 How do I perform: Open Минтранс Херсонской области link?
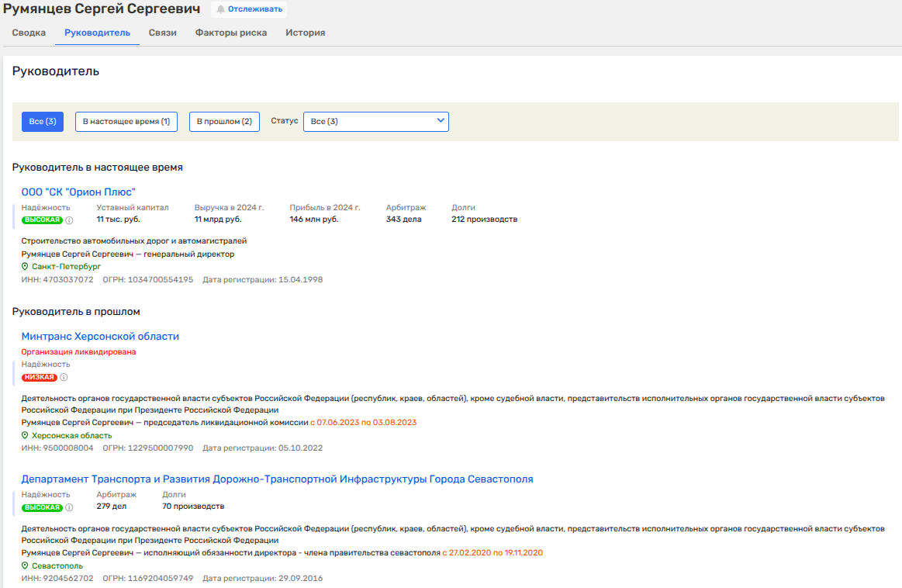coord(100,337)
